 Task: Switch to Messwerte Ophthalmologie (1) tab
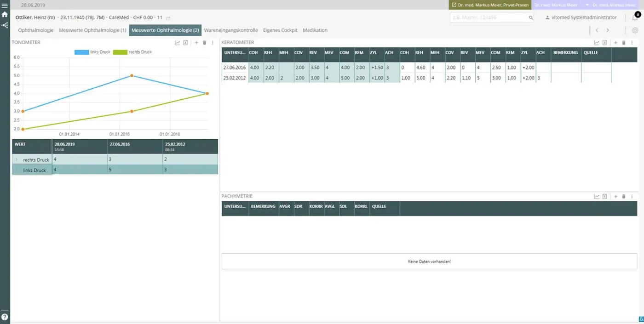[92, 30]
